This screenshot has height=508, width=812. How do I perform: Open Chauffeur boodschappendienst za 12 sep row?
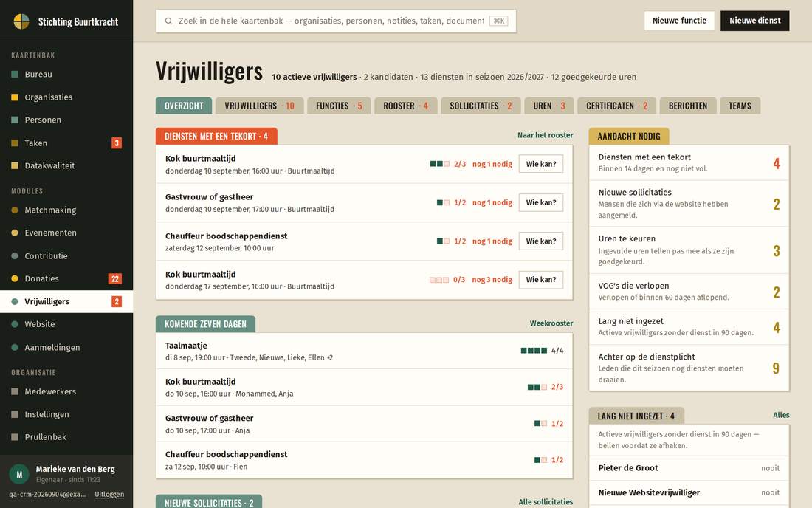[x=365, y=460]
